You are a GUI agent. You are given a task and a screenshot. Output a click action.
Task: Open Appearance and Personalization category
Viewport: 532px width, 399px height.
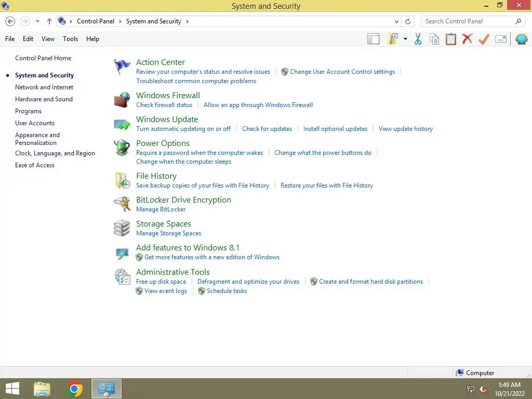click(x=37, y=139)
